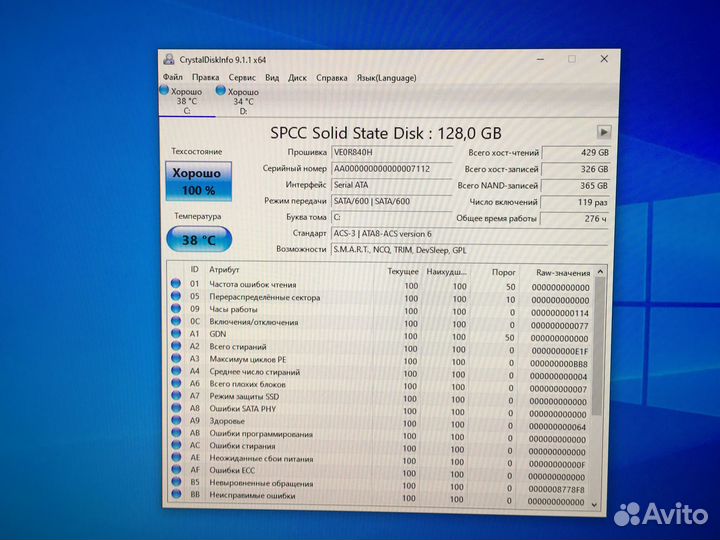Open the Файл menu
This screenshot has width=720, height=540.
tap(173, 77)
